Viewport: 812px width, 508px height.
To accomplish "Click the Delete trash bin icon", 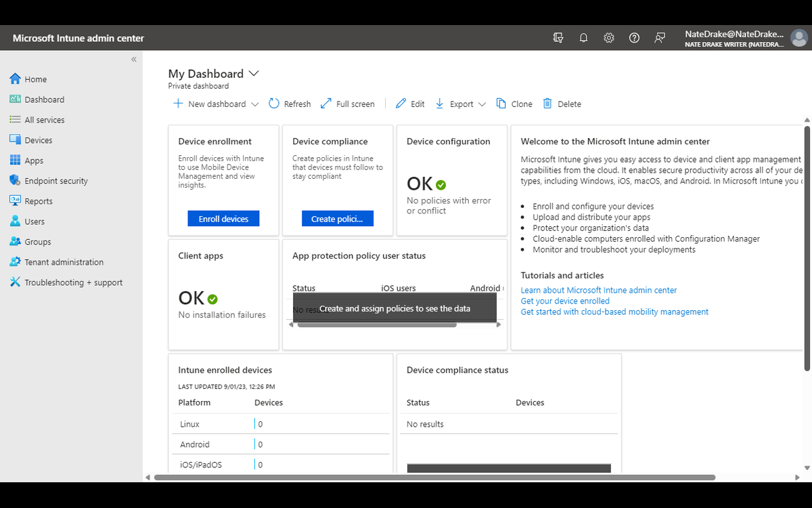I will coord(548,104).
